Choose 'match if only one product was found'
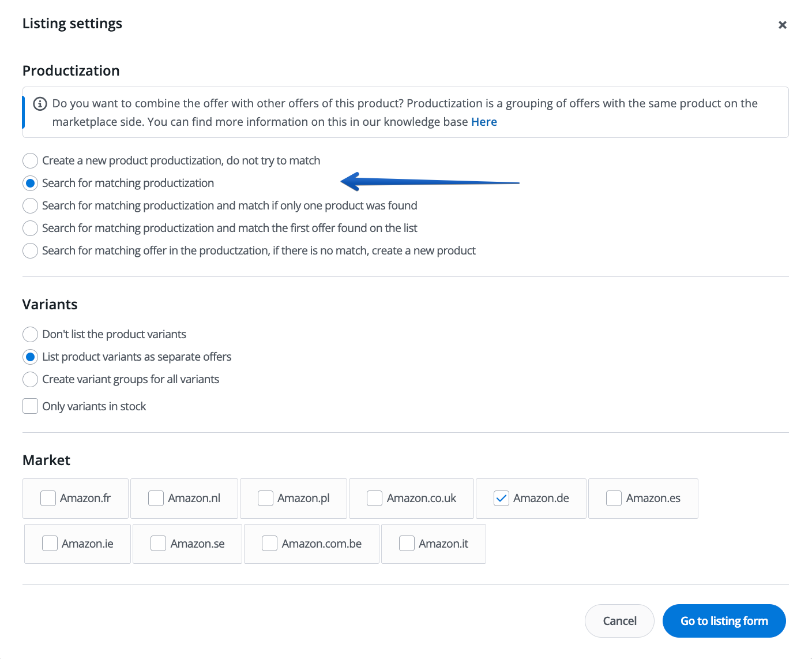The image size is (812, 659). (31, 205)
